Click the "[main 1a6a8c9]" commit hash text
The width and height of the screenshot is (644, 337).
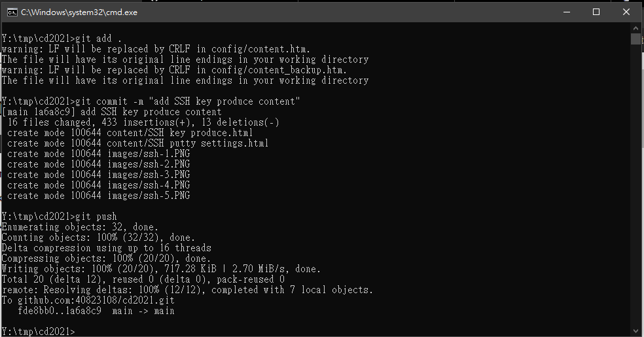click(39, 112)
